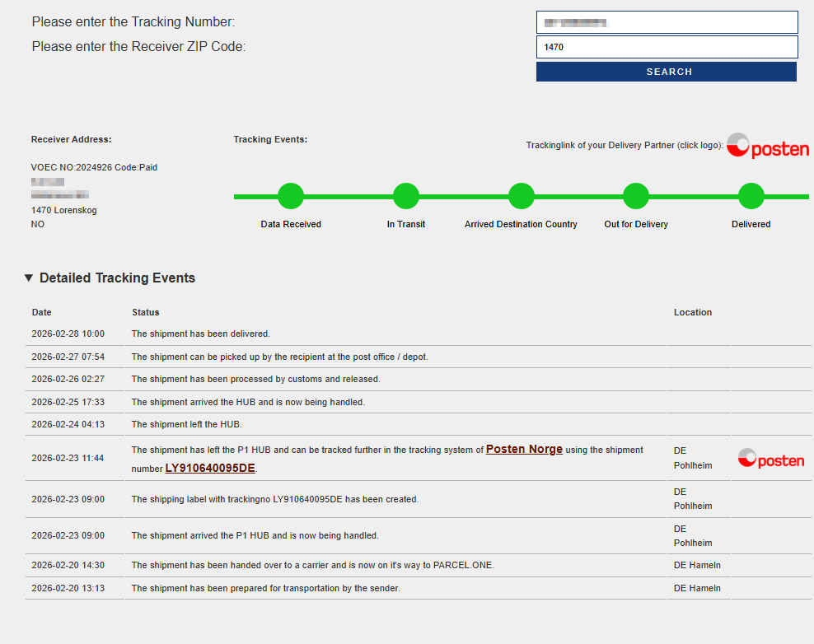Click the In Transit progress circle
Viewport: 814px width, 644px height.
406,196
